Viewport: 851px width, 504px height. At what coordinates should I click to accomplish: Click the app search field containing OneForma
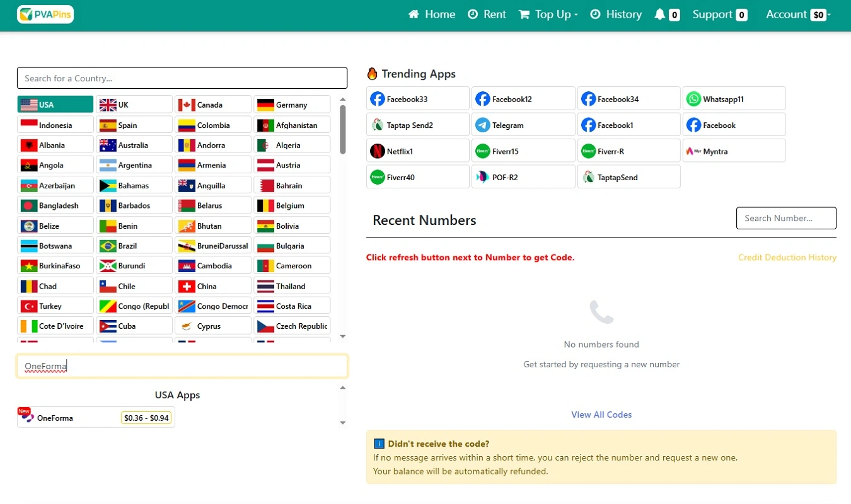(182, 366)
